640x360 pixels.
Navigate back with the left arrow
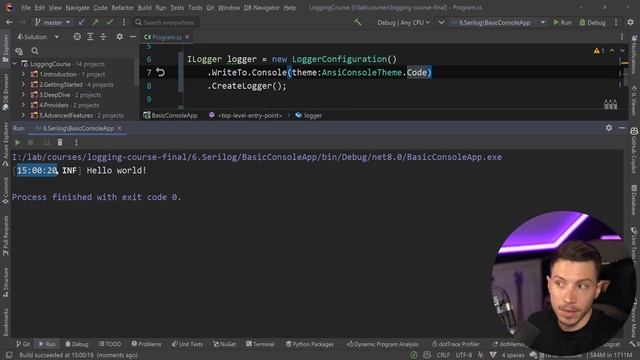[x=9, y=22]
